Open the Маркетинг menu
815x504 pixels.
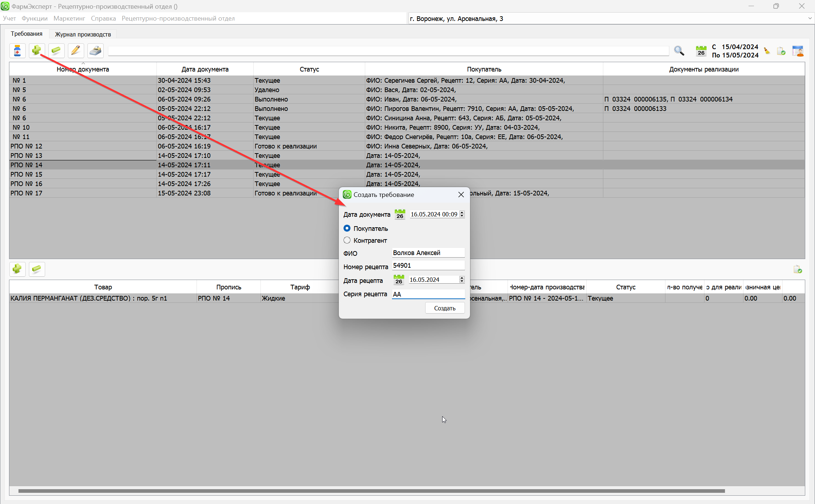tap(69, 18)
